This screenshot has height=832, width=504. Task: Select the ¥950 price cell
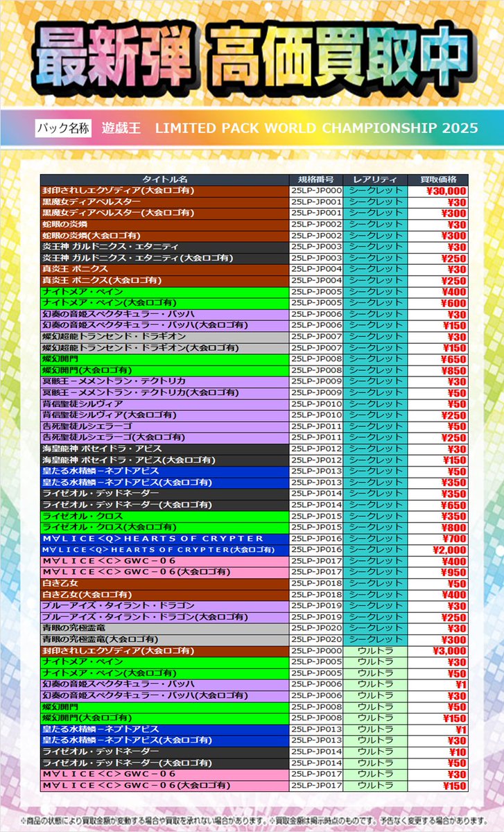click(437, 572)
